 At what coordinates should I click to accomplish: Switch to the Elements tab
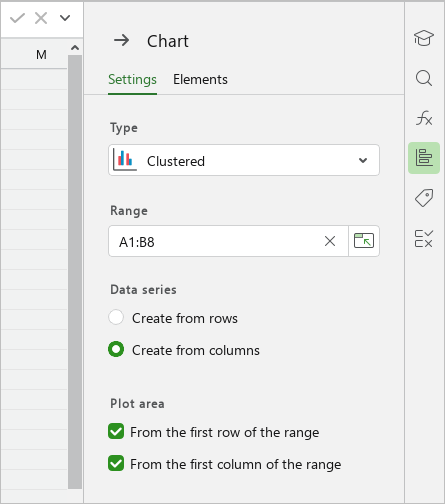pos(200,80)
